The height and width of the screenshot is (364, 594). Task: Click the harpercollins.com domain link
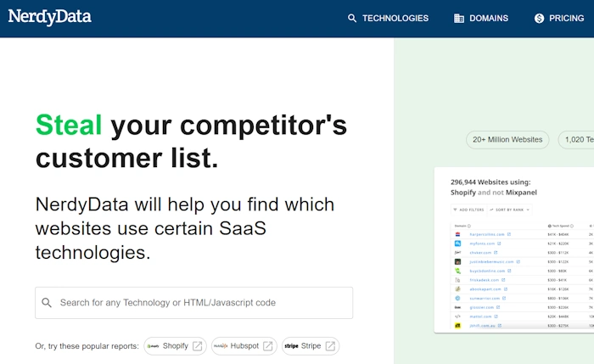tap(487, 234)
